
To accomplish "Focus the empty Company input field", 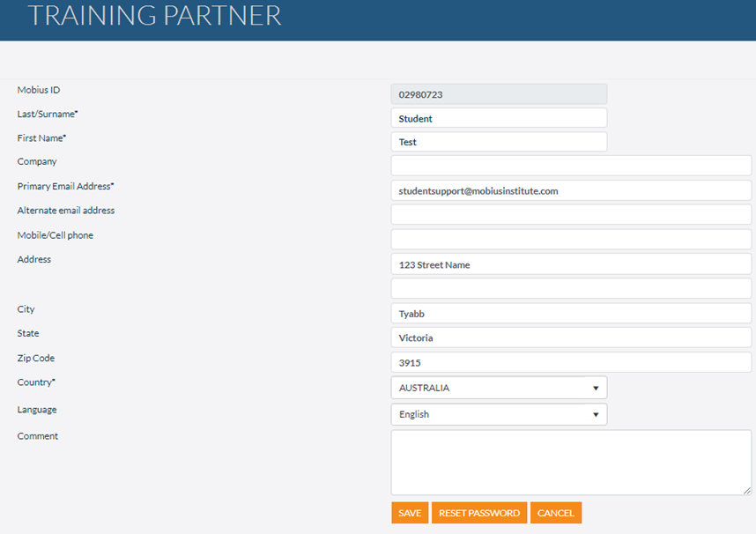I will [571, 166].
